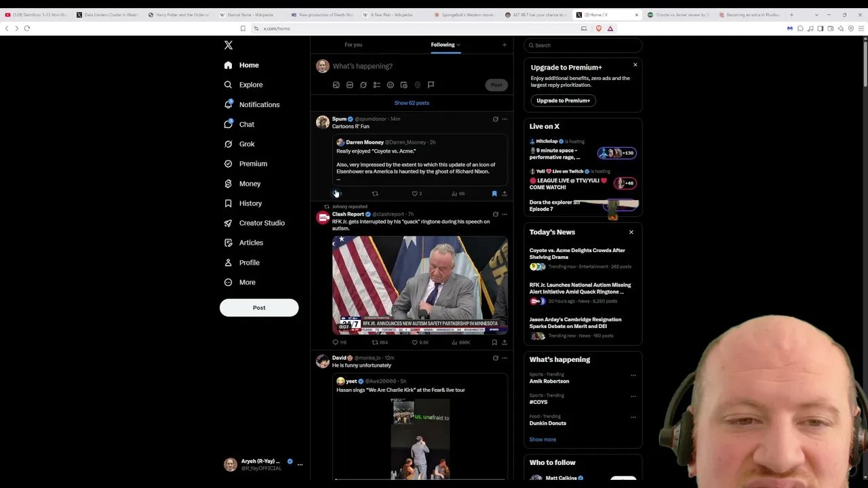868x488 pixels.
Task: Click the greyed Post button in composer
Action: point(496,85)
